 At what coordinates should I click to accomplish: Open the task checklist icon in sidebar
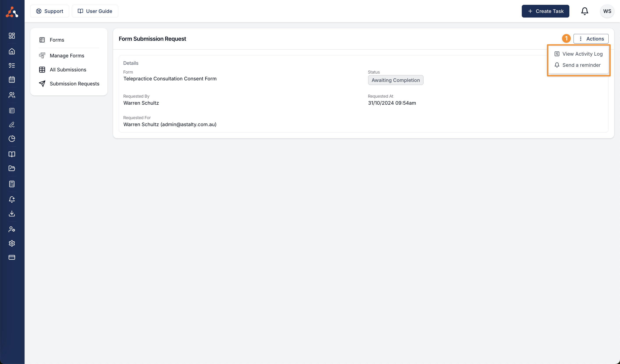click(12, 65)
